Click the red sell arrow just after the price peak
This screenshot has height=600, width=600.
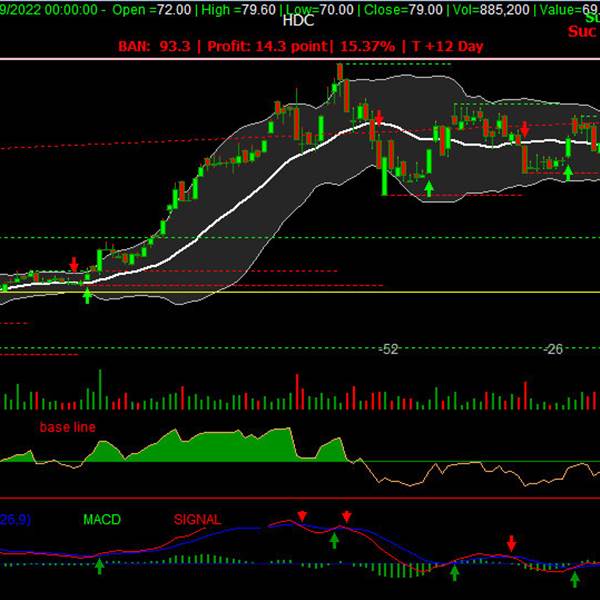(x=379, y=117)
